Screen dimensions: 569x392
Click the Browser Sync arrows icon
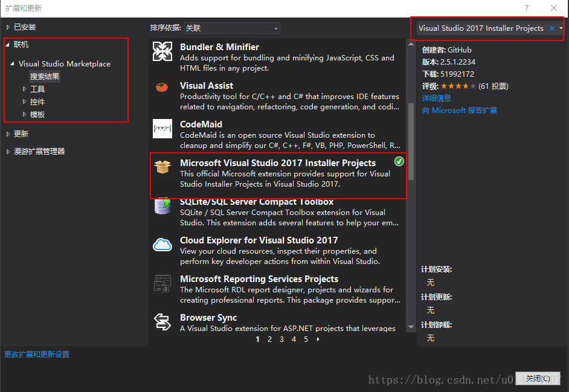pos(162,322)
